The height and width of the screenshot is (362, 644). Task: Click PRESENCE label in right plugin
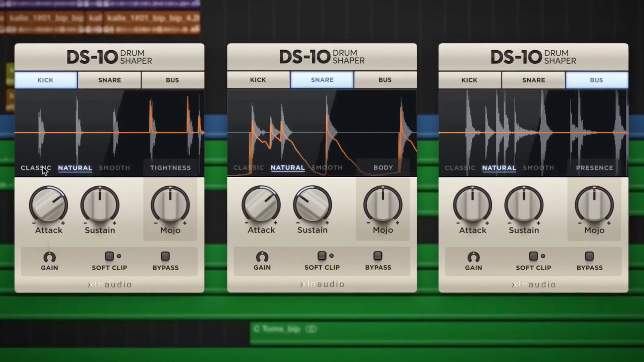point(594,168)
